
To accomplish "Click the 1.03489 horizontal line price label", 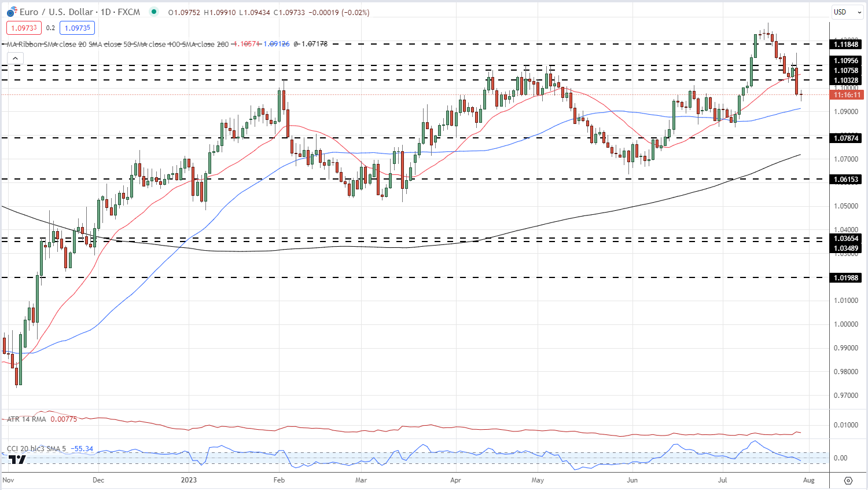I will [x=846, y=248].
